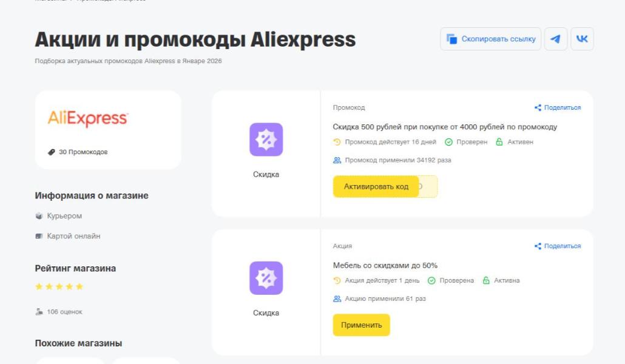Click the Telegram share icon

[x=555, y=39]
